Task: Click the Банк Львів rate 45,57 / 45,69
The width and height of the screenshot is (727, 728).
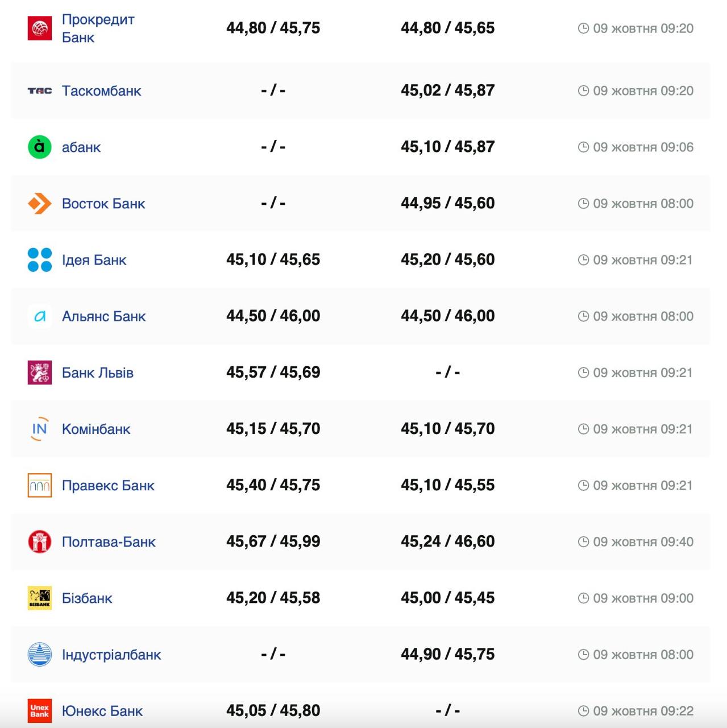Action: [273, 373]
